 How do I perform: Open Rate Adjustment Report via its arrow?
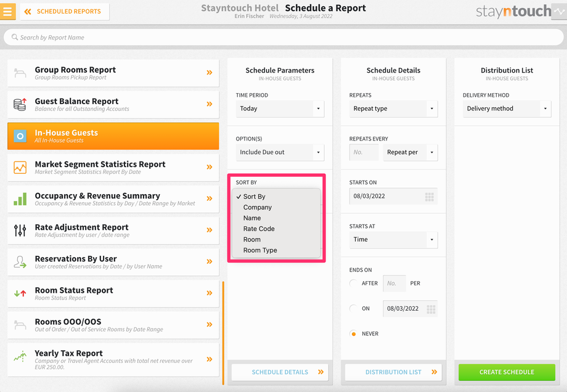210,230
